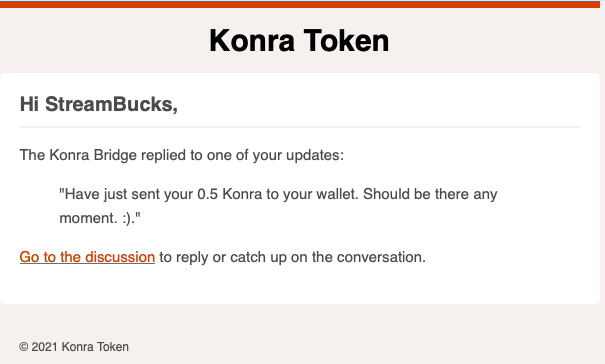Click the copyright symbol in the footer
This screenshot has width=605, height=364.
coord(24,347)
